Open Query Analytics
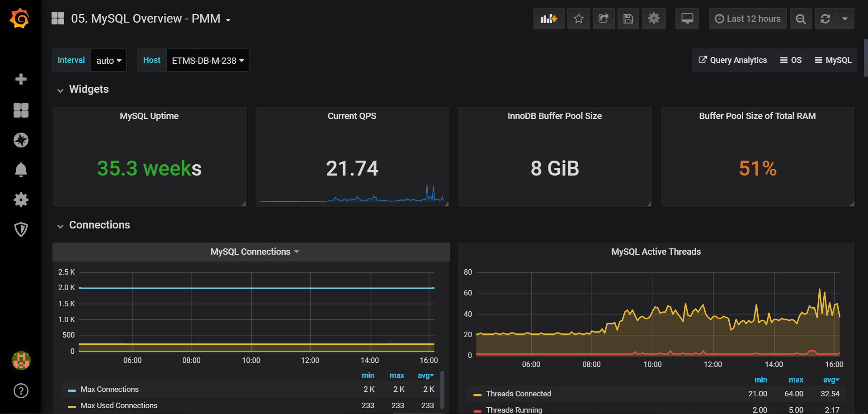The height and width of the screenshot is (414, 868). click(732, 60)
